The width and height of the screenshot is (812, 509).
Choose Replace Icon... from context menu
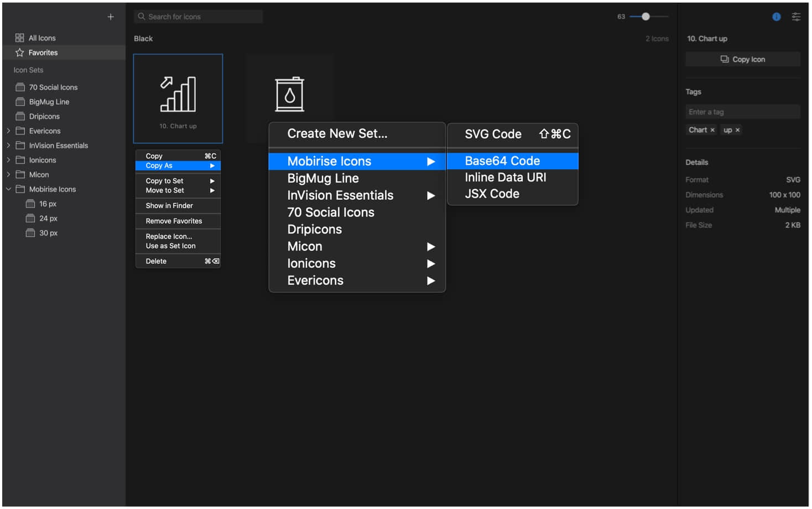click(178, 236)
